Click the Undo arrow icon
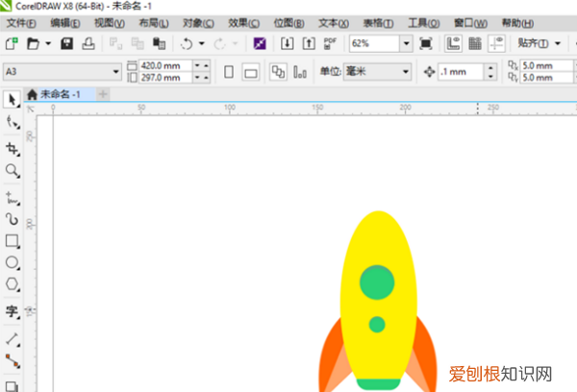This screenshot has height=392, width=577. coord(187,44)
